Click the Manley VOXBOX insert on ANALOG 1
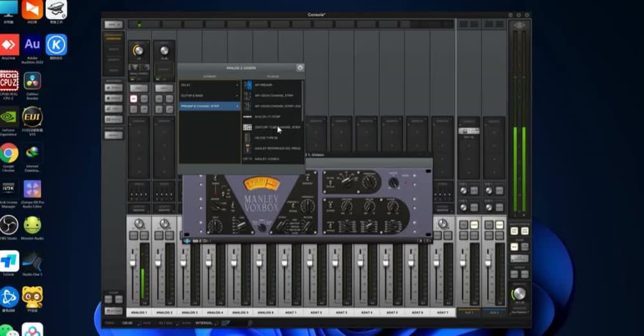Viewport: 644px width, 336px height. point(139,68)
